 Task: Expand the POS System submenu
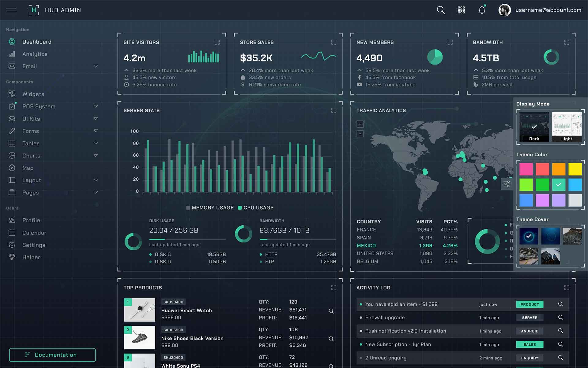[96, 106]
